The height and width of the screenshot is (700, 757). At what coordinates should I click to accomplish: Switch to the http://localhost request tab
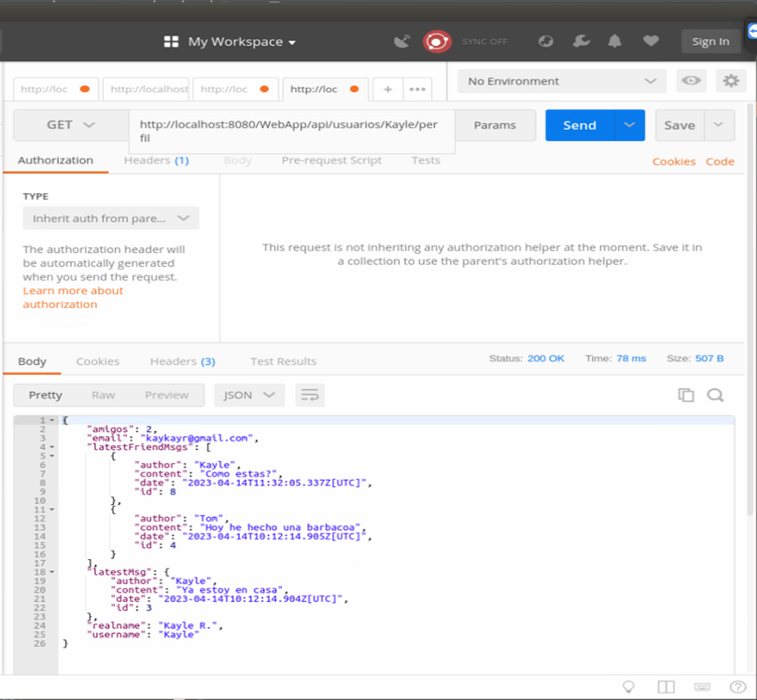pos(147,90)
